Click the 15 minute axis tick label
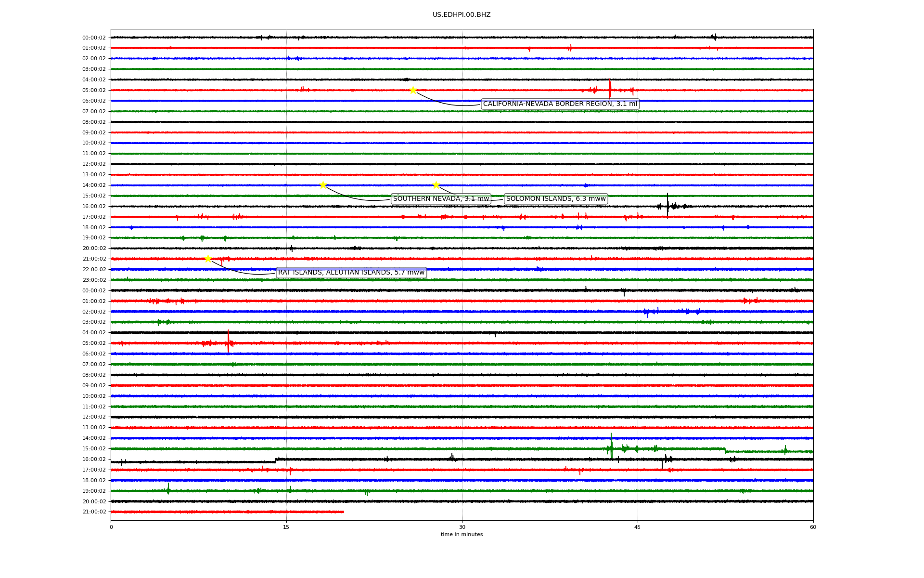The height and width of the screenshot is (578, 924). 286,527
